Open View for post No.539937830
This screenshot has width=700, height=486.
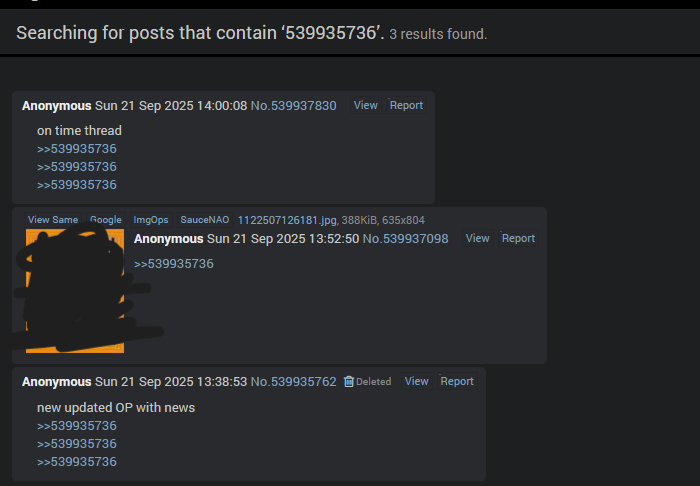coord(366,105)
